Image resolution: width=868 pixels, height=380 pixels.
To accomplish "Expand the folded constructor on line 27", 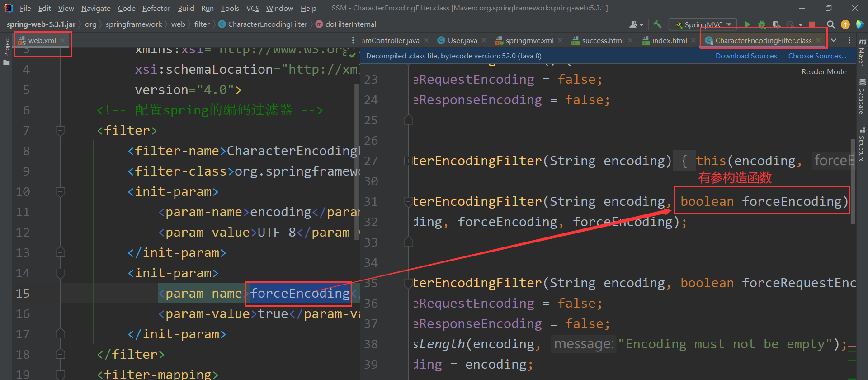I will (x=408, y=161).
